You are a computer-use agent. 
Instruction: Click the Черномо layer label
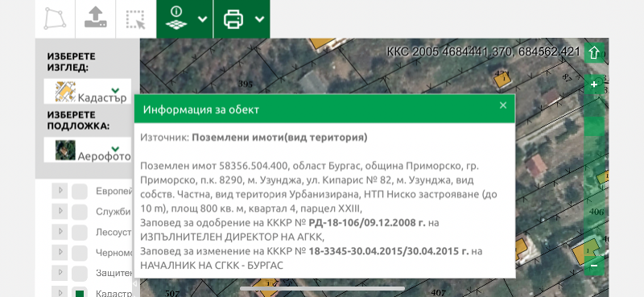[114, 253]
